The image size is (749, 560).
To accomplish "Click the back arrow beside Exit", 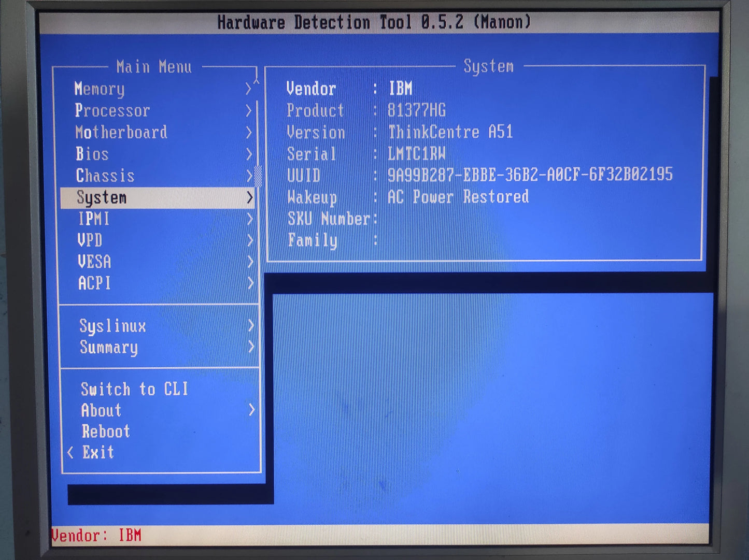I will point(70,453).
